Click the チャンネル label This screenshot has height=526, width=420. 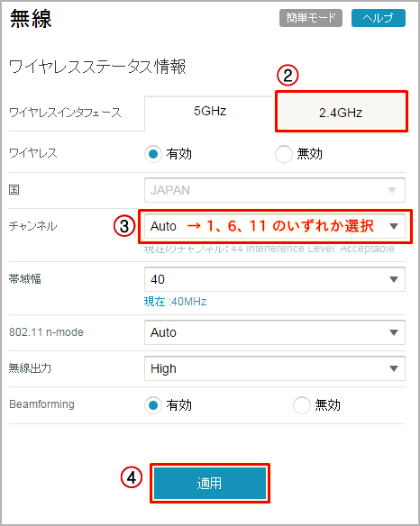click(33, 226)
